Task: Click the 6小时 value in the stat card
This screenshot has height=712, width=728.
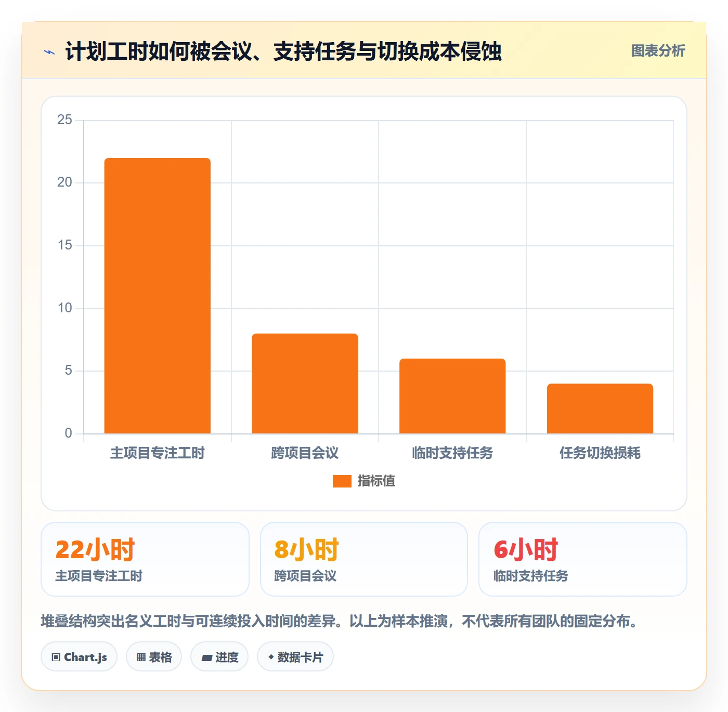Action: 526,550
